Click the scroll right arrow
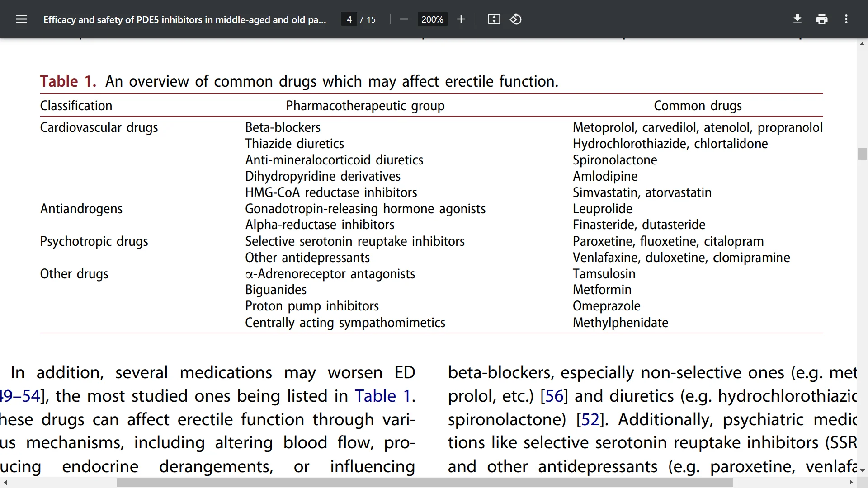 [851, 483]
